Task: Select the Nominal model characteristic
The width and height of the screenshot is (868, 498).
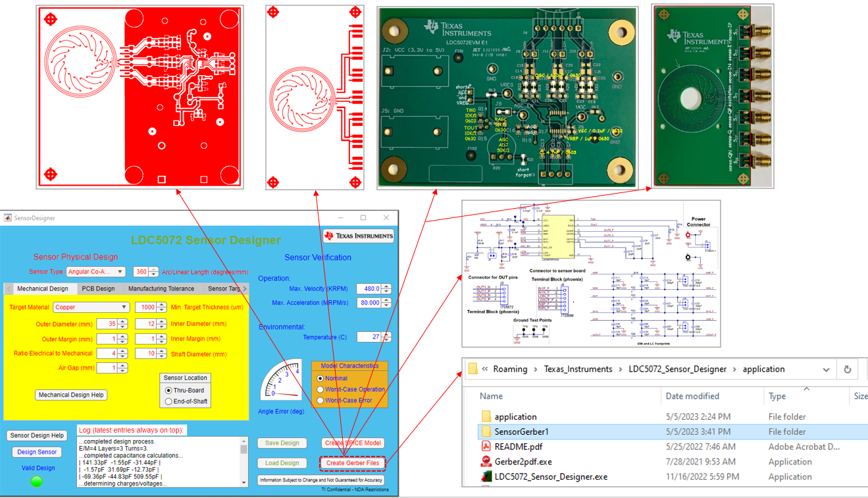Action: [x=320, y=378]
